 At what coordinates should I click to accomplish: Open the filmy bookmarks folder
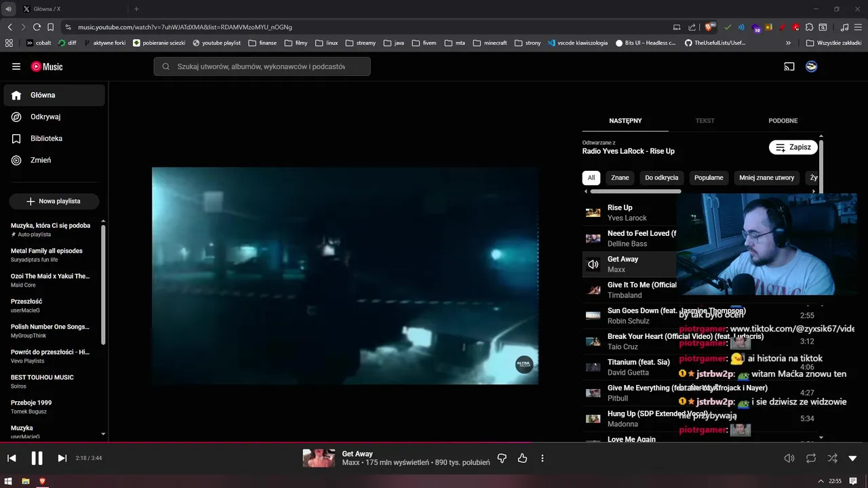tap(296, 43)
